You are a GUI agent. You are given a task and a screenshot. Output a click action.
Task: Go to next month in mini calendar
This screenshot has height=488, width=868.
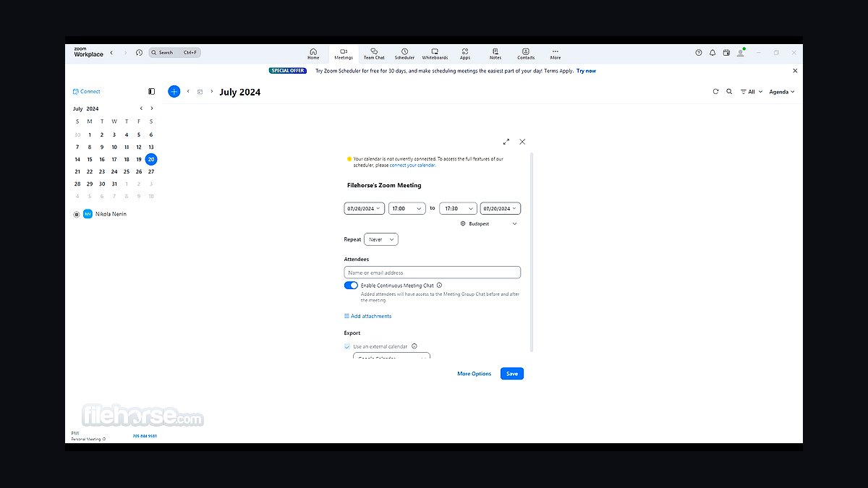click(151, 108)
